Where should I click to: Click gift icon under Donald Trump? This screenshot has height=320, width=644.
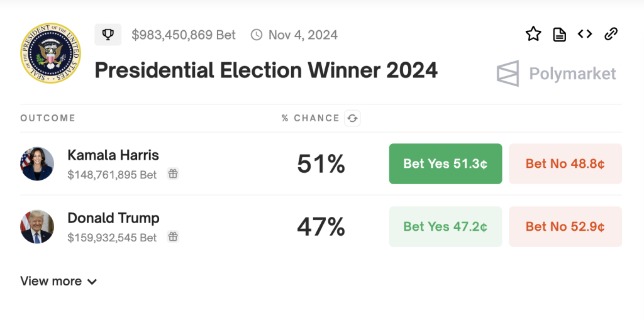coord(173,237)
